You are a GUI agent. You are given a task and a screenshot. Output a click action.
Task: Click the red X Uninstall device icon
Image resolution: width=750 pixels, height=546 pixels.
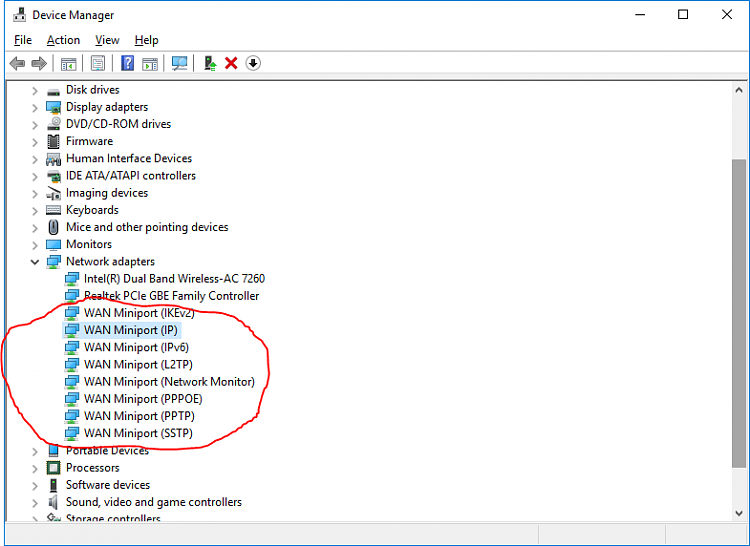[x=232, y=63]
